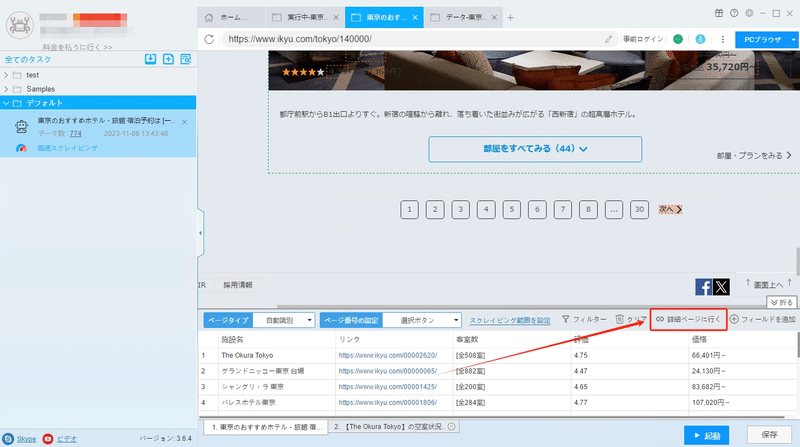
Task: Click the search tasks icon in sidebar
Action: [186, 59]
